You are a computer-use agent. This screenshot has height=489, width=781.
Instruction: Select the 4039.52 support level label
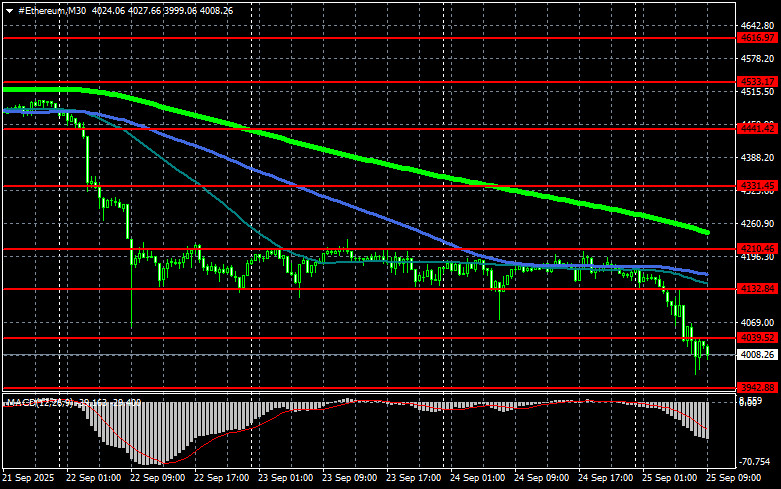click(x=757, y=338)
